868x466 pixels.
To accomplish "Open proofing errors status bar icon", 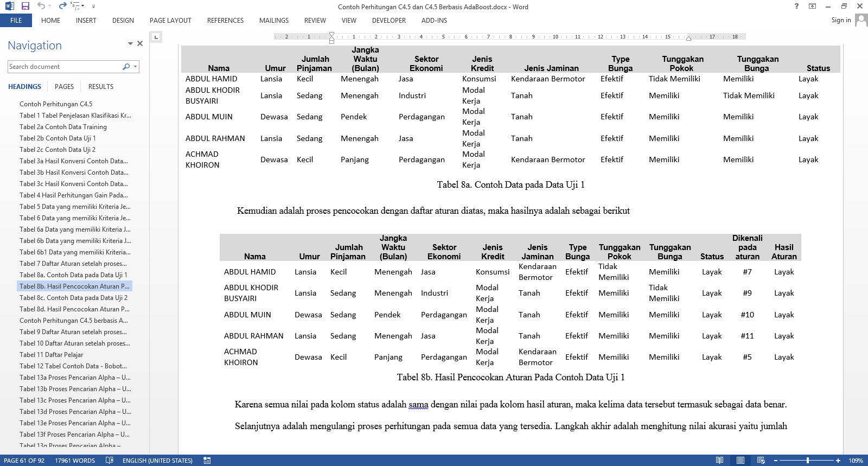I will click(x=110, y=460).
